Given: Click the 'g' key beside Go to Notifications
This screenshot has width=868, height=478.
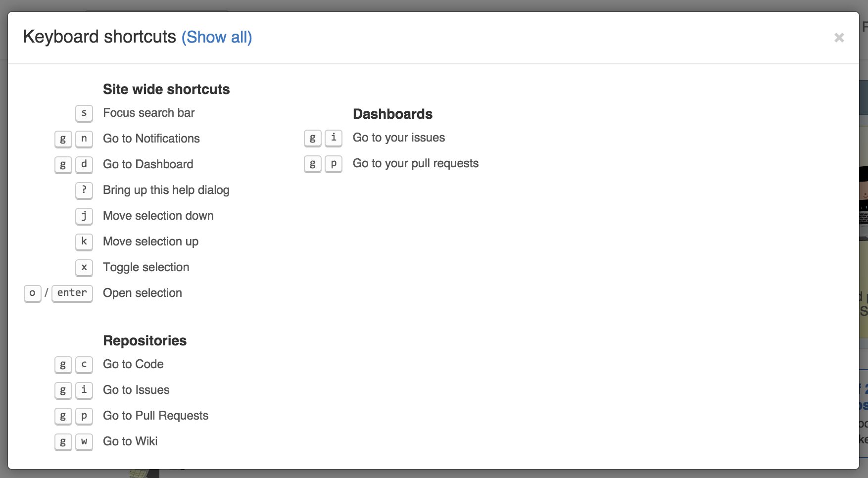Looking at the screenshot, I should click(63, 139).
